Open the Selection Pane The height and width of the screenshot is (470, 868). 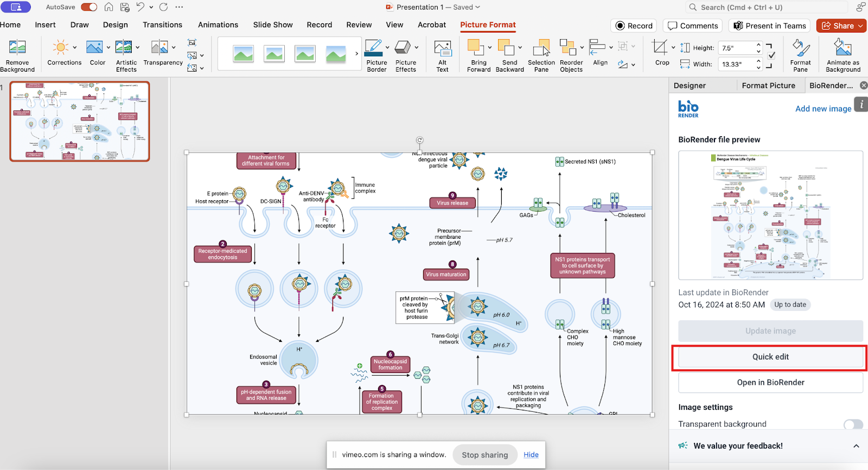541,48
